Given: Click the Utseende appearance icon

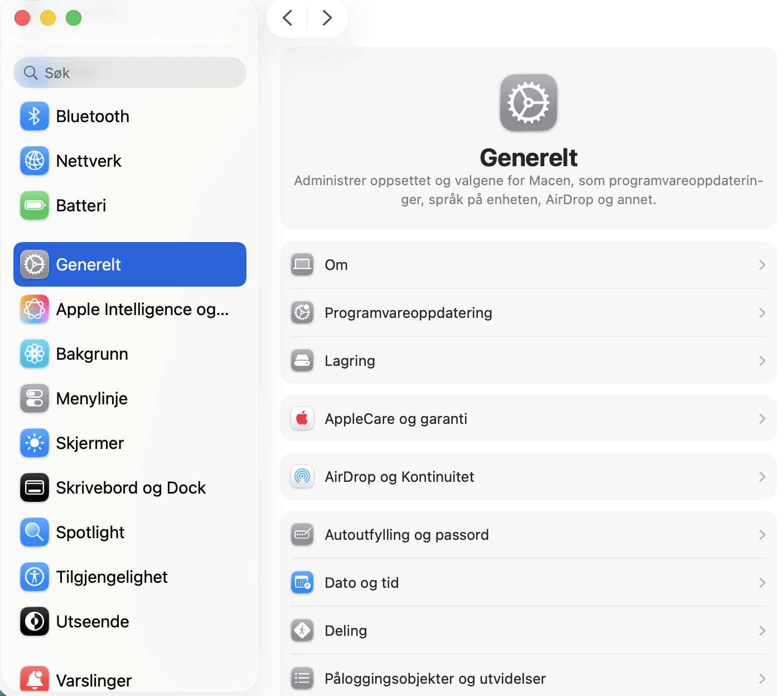Looking at the screenshot, I should (x=35, y=621).
